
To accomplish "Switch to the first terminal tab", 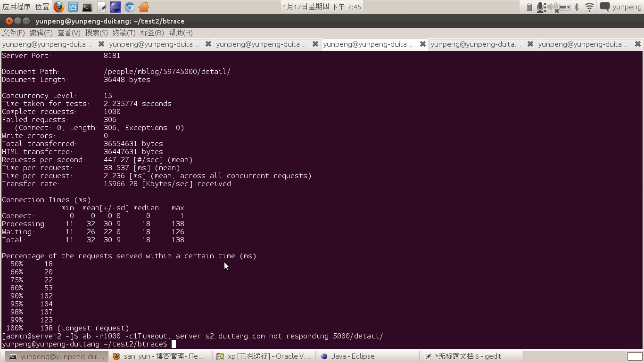I will 48,44.
